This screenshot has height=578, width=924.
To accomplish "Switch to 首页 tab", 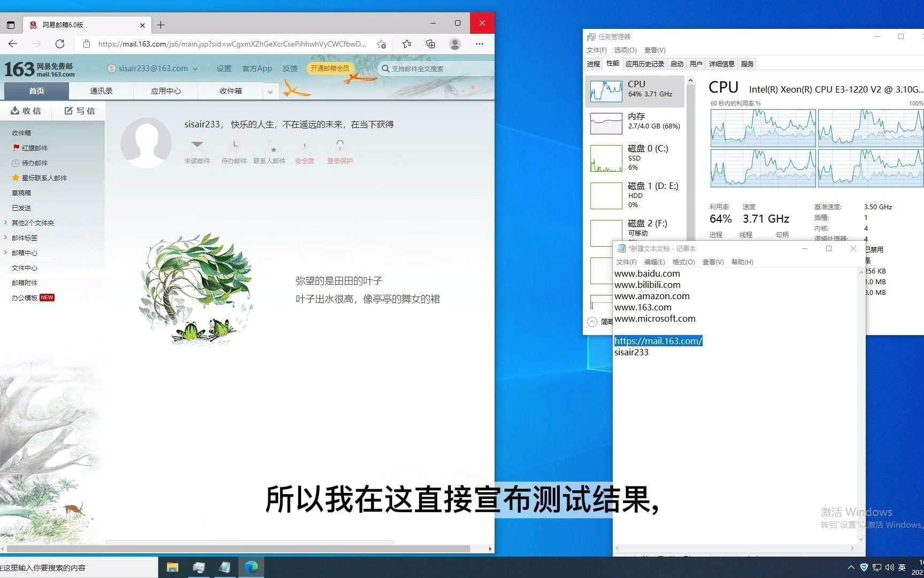I will (36, 91).
